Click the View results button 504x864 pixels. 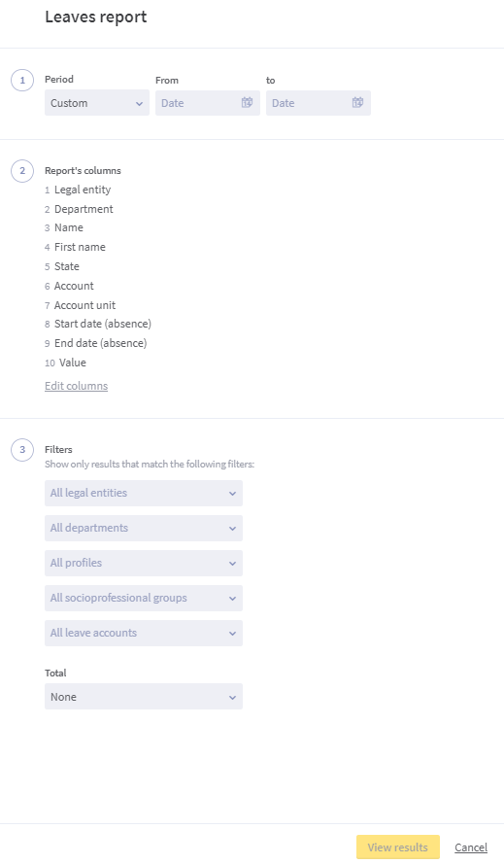[x=398, y=847]
